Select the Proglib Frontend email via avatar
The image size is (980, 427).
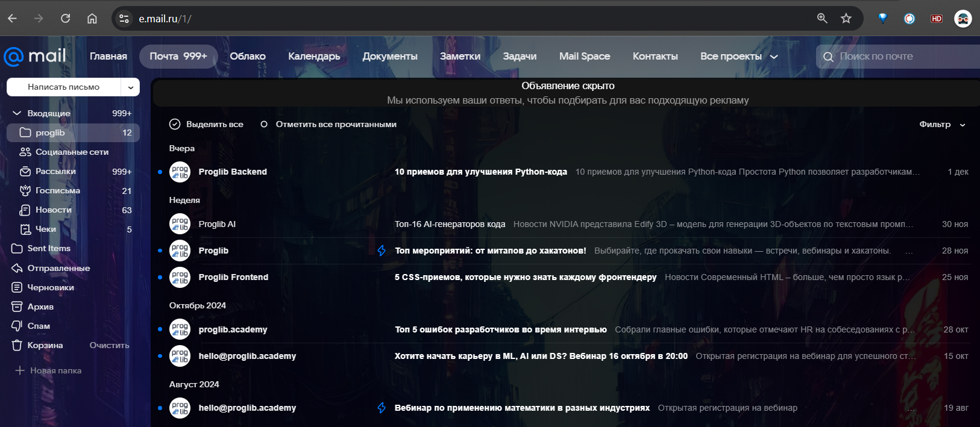click(180, 277)
